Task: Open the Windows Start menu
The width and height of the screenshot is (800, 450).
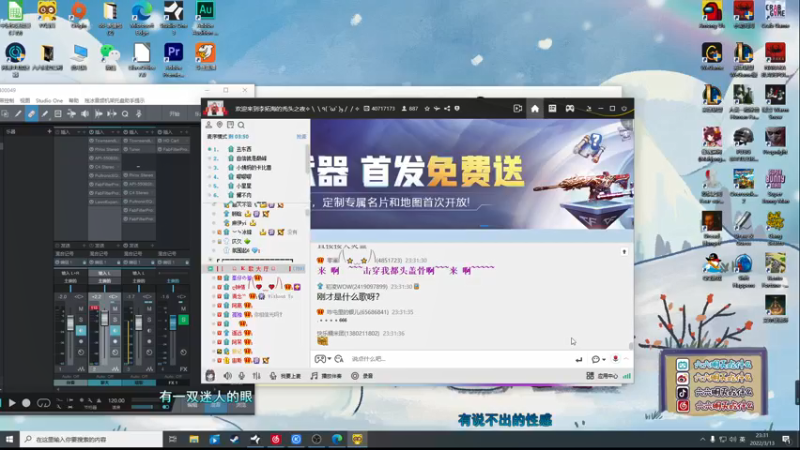Action: point(9,439)
